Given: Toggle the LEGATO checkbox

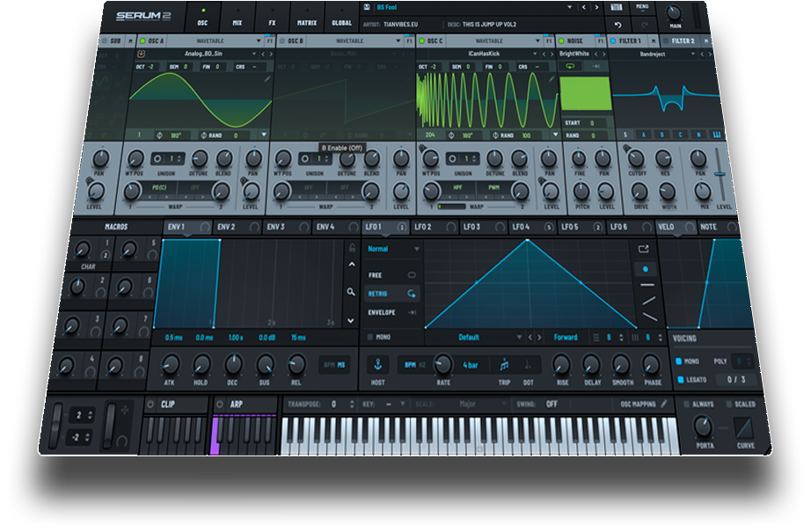Looking at the screenshot, I should tap(678, 379).
